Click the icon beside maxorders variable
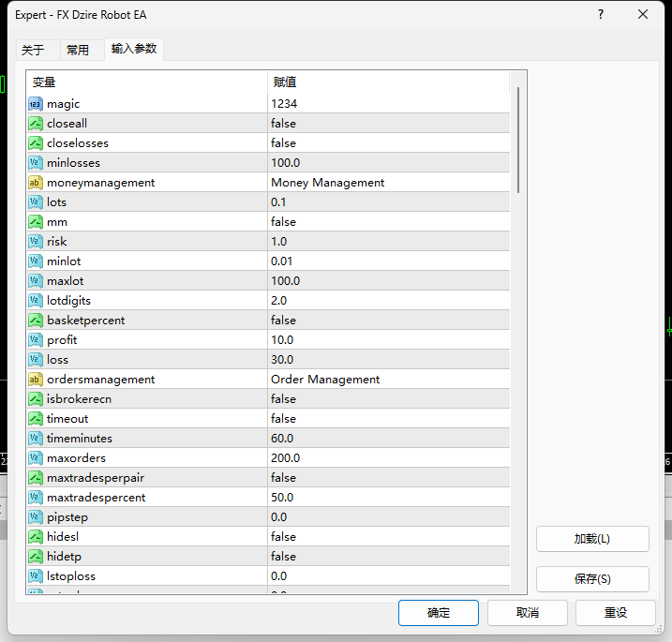The height and width of the screenshot is (642, 672). (x=36, y=458)
